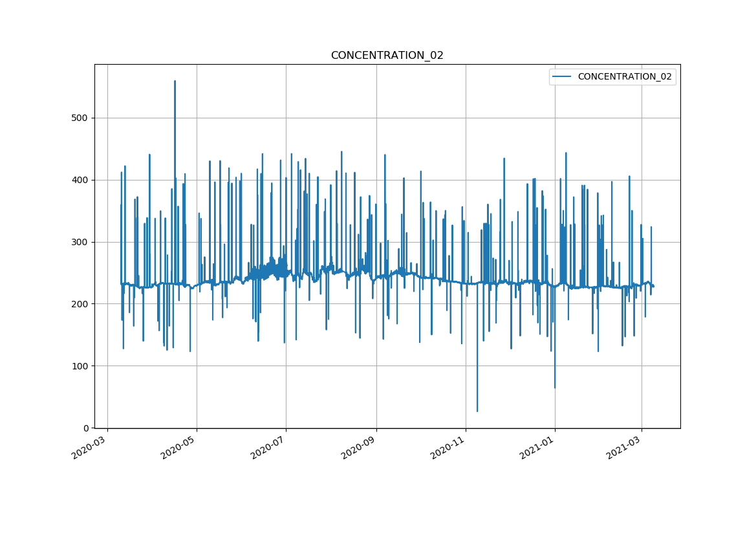The image size is (756, 535).
Task: Select the 2020-07 x-axis date label
Action: click(x=268, y=447)
